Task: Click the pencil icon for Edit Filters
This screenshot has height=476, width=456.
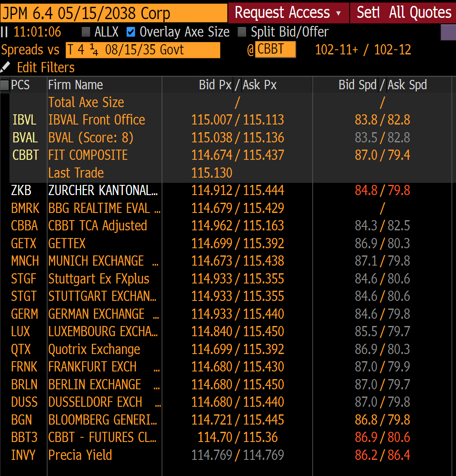Action: (x=6, y=67)
